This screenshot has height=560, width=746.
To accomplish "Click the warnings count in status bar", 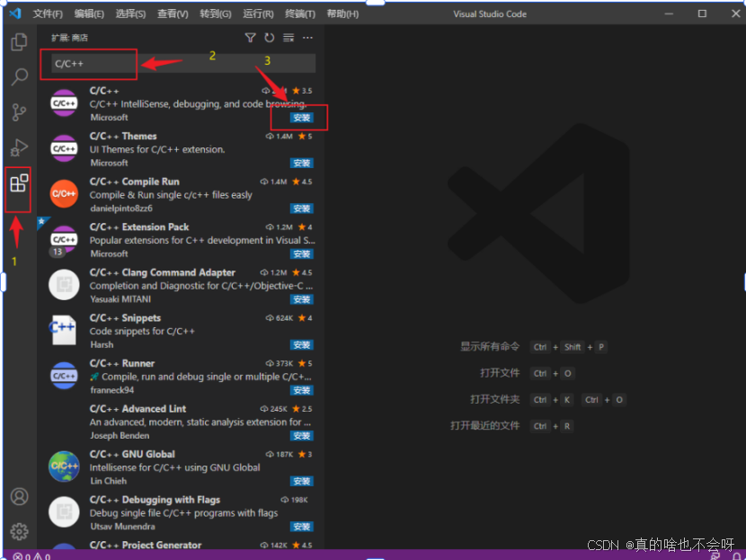I will 42,556.
